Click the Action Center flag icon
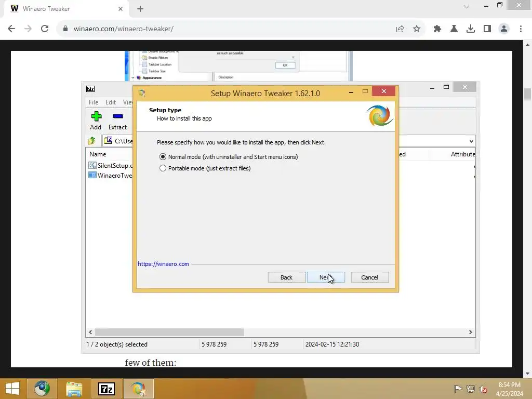Screen dimensions: 532x399 [458, 389]
